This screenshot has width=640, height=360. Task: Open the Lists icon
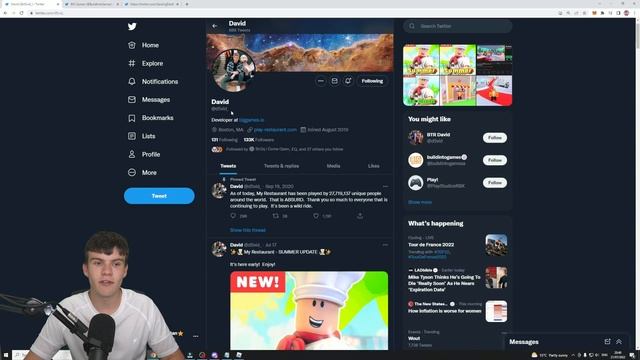coord(131,136)
